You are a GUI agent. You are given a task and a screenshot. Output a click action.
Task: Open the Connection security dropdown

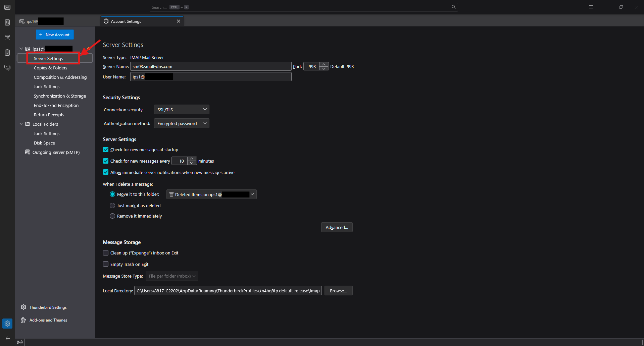(182, 110)
